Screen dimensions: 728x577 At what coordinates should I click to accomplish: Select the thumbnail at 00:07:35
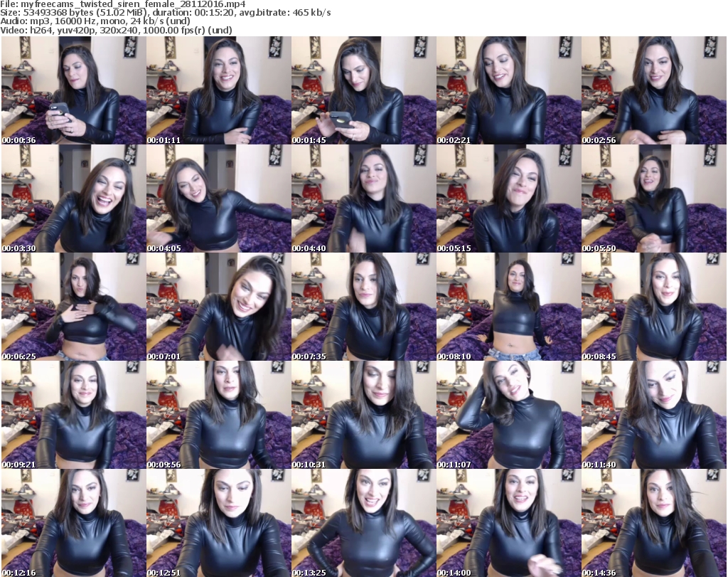(363, 307)
